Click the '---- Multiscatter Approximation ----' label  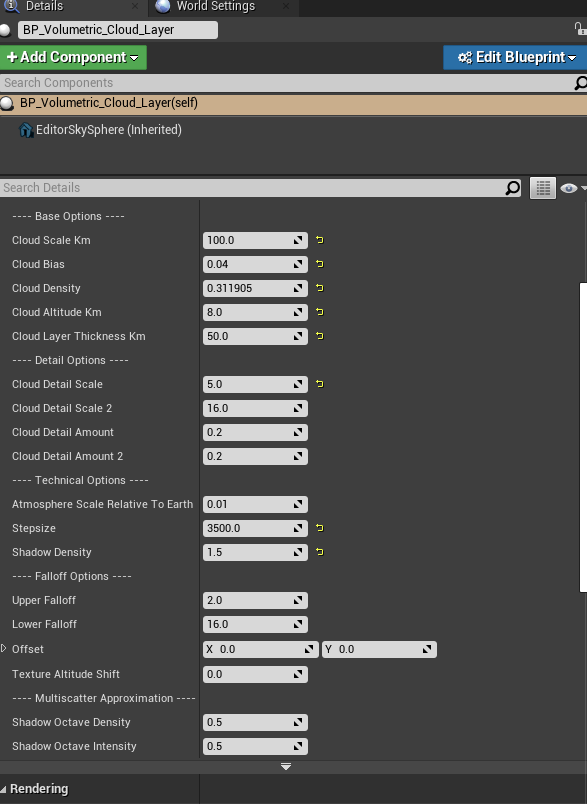104,698
